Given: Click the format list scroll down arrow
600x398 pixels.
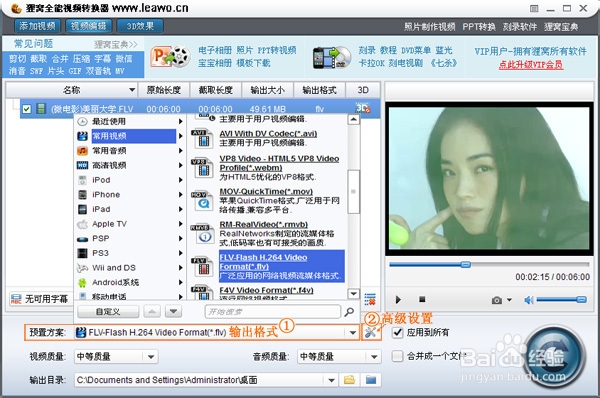Looking at the screenshot, I should [x=354, y=294].
